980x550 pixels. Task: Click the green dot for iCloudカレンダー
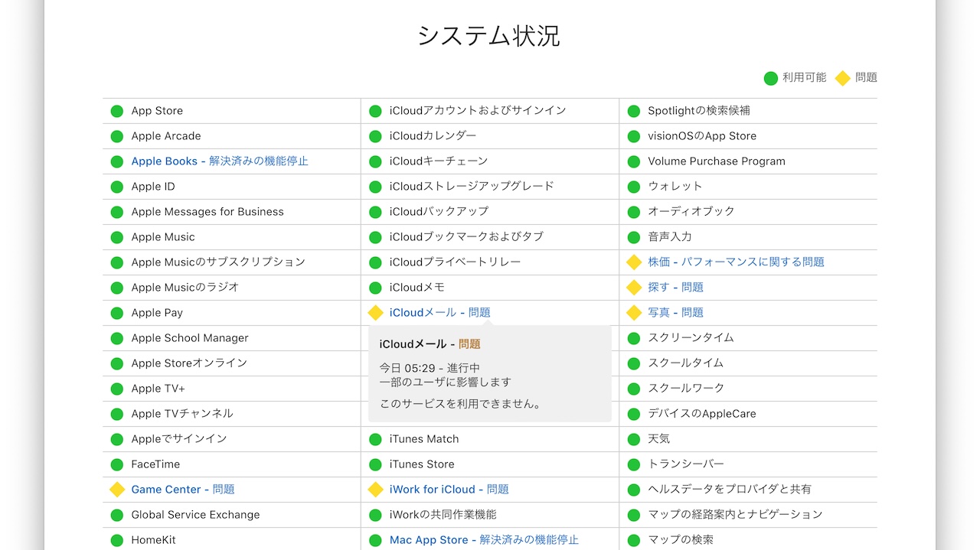coord(375,136)
